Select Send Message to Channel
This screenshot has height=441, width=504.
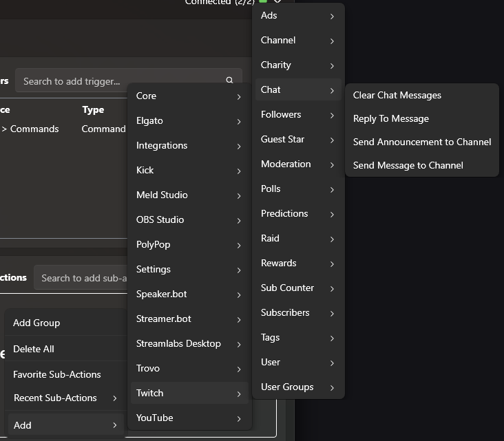tap(408, 165)
